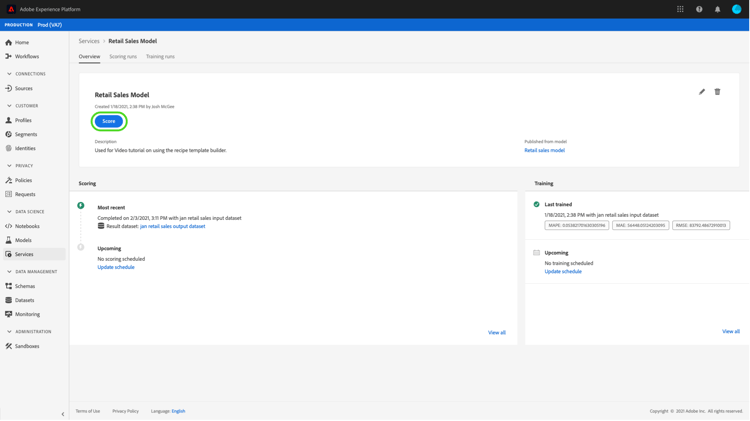Collapse the Connections section
Screen dimensions: 750x421
(9, 74)
